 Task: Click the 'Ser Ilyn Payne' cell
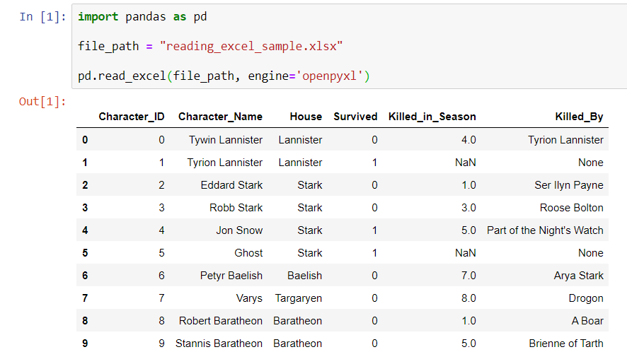[x=569, y=185]
